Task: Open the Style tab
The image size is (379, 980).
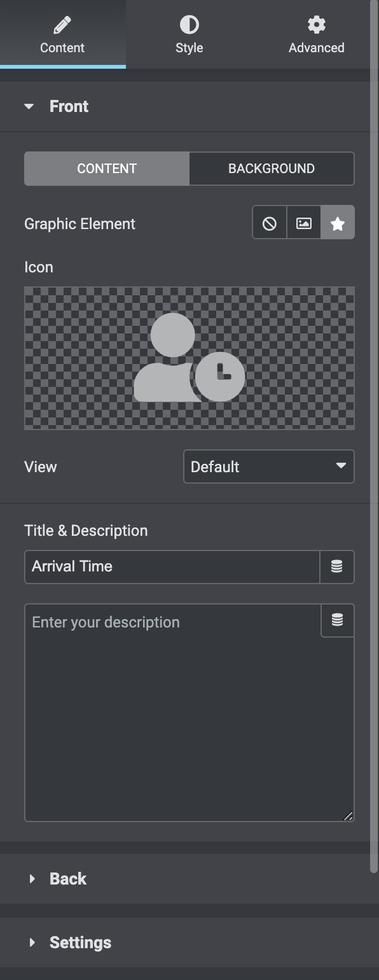Action: [190, 34]
